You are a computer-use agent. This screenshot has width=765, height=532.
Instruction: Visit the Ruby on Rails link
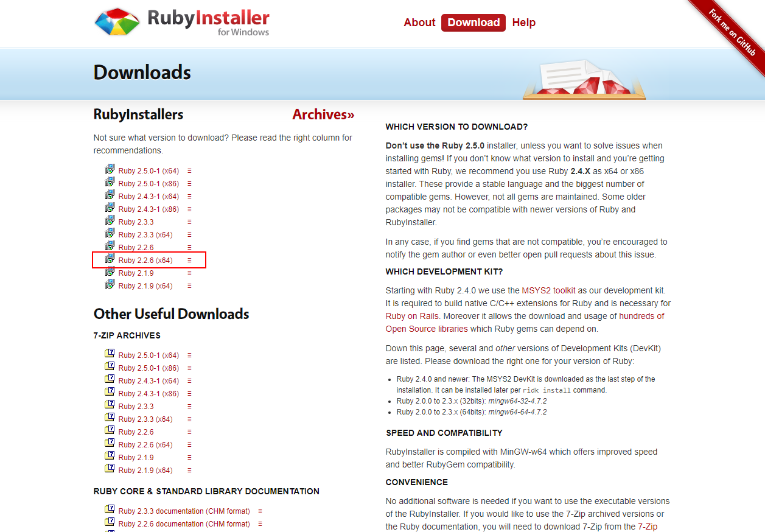click(x=412, y=316)
